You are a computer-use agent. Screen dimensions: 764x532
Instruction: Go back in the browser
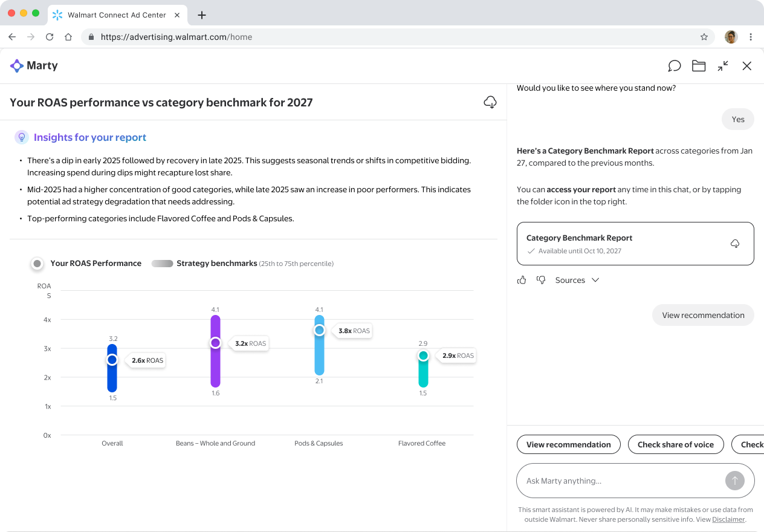tap(12, 37)
